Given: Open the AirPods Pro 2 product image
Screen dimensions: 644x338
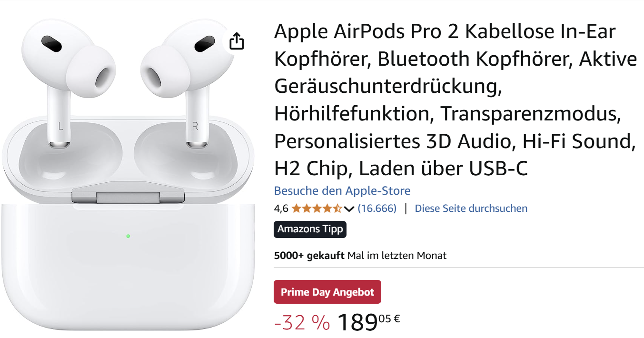Looking at the screenshot, I should click(129, 176).
